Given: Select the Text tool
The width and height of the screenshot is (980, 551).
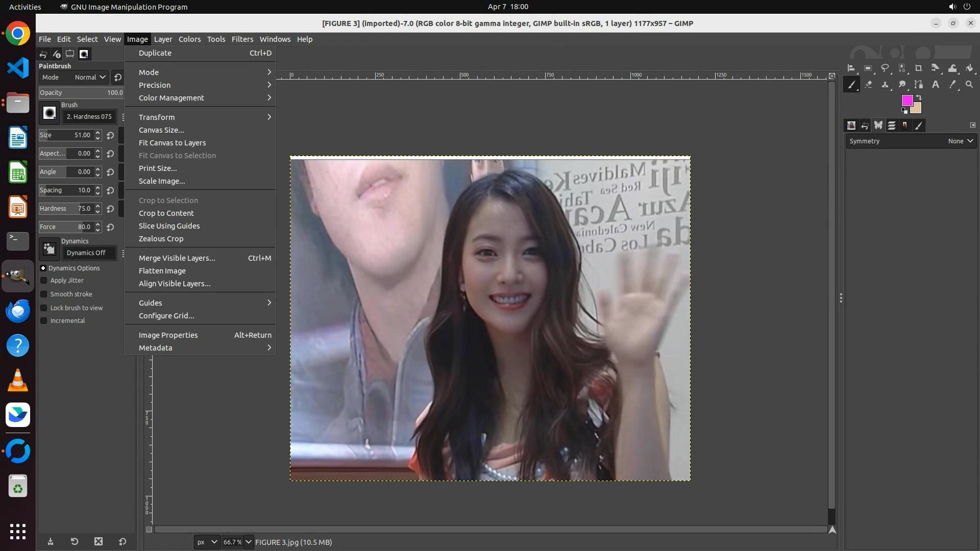Looking at the screenshot, I should 936,85.
